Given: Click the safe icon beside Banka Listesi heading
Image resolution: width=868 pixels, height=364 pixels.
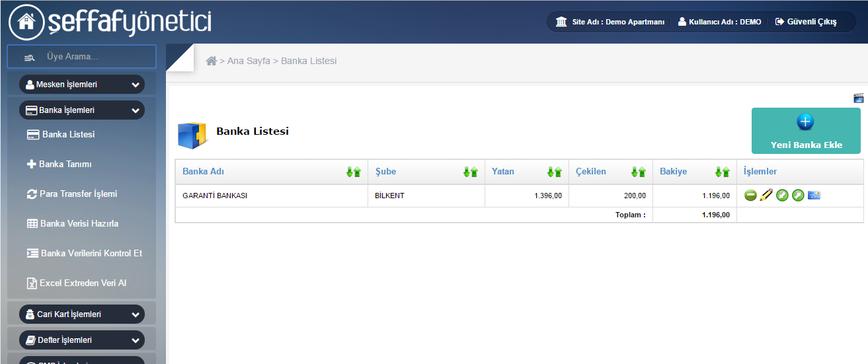Looking at the screenshot, I should tap(192, 134).
